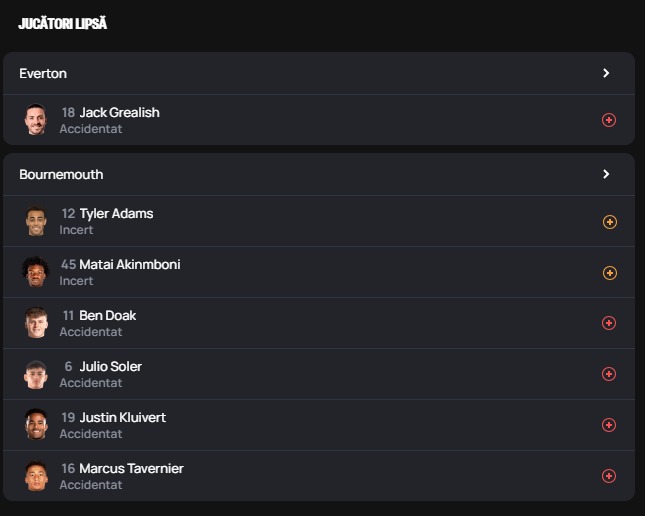The width and height of the screenshot is (645, 516).
Task: Click the orange doubtful icon for Tyler Adams
Action: [609, 222]
